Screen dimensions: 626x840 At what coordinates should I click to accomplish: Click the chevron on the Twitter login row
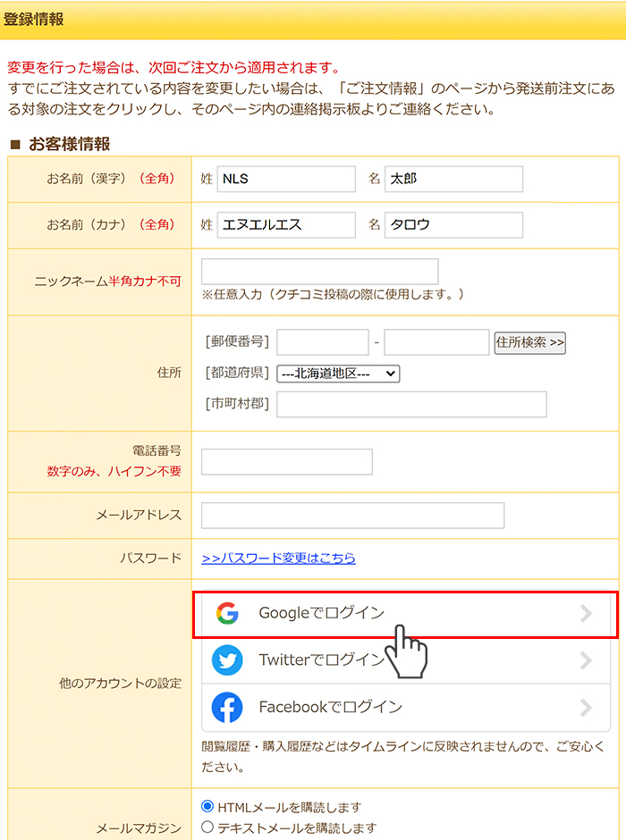pos(586,660)
